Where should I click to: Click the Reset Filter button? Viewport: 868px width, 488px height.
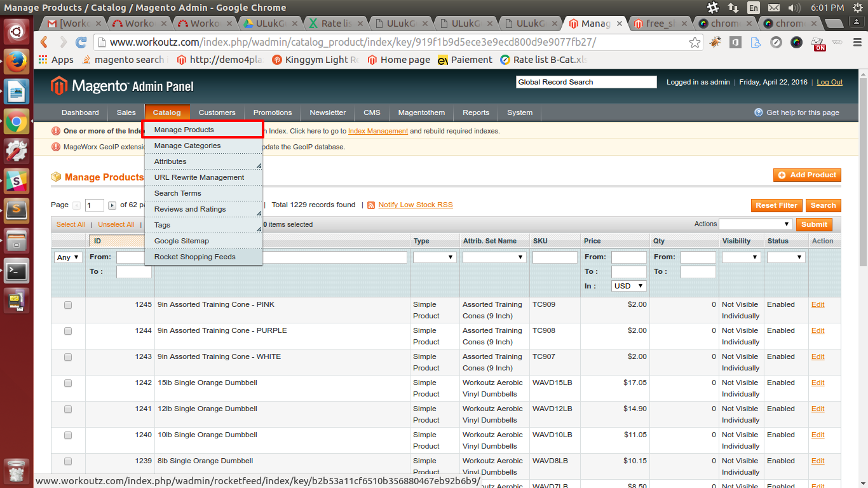[x=776, y=206]
